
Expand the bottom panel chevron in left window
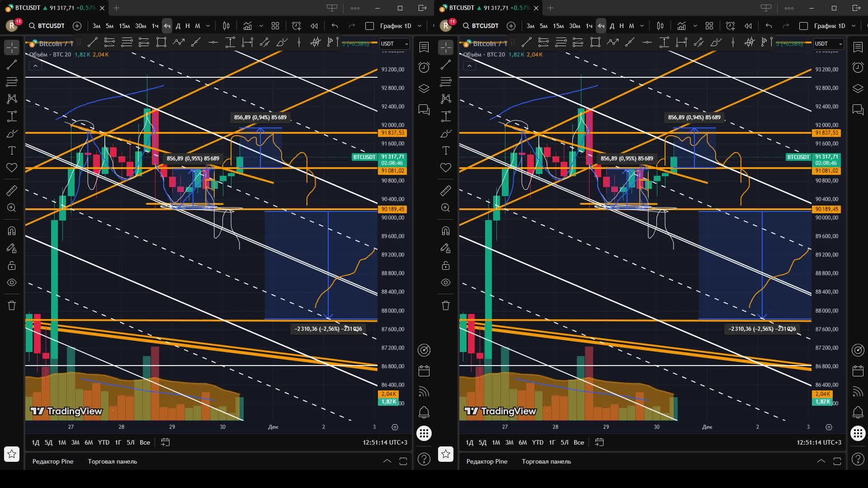(387, 461)
